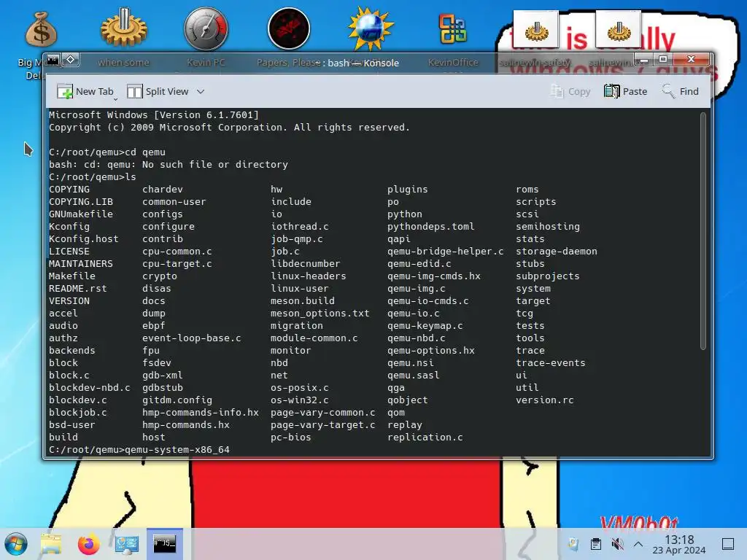
Task: Open Find in the Konsole toolbar
Action: (681, 91)
